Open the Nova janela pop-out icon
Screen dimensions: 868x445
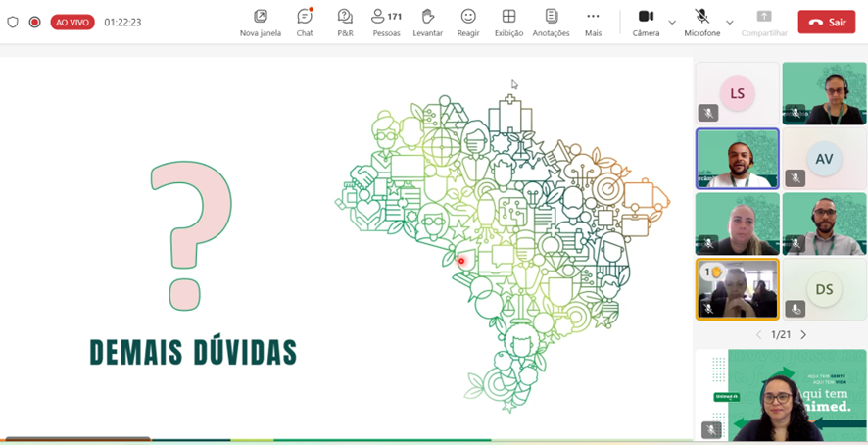pyautogui.click(x=260, y=22)
